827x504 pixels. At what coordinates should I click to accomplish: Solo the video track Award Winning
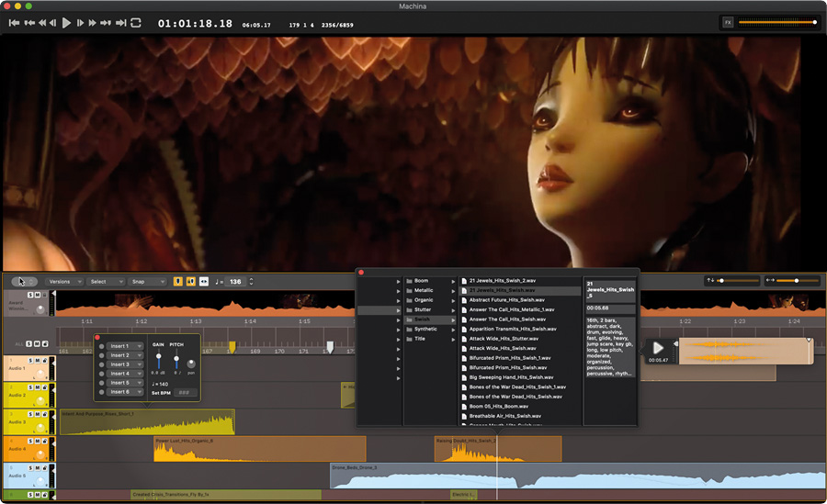(x=30, y=295)
